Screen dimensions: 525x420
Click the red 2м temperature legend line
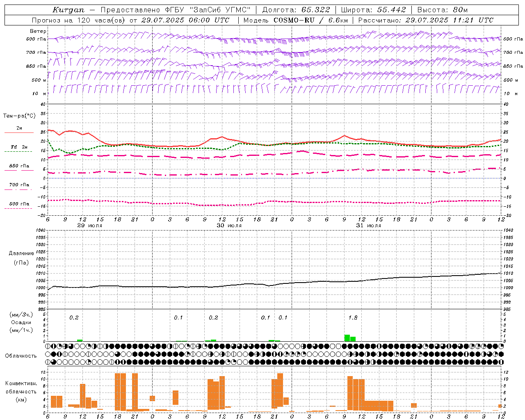(x=19, y=132)
